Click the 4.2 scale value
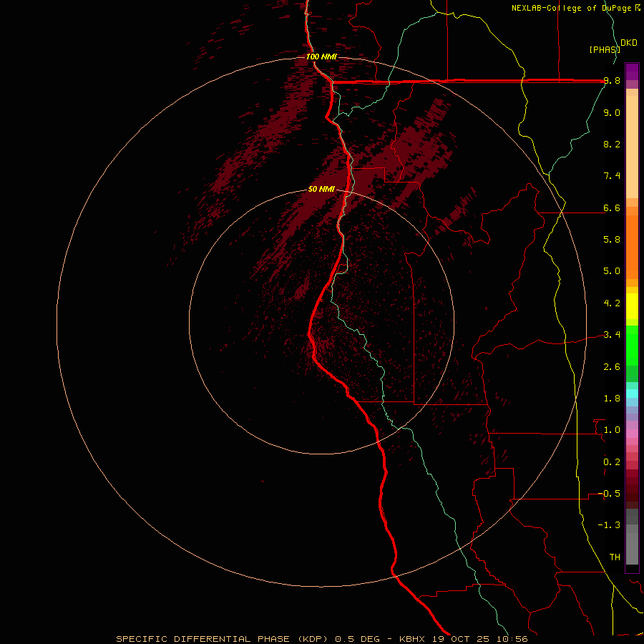Screen dimensions: 644x644 tap(612, 303)
